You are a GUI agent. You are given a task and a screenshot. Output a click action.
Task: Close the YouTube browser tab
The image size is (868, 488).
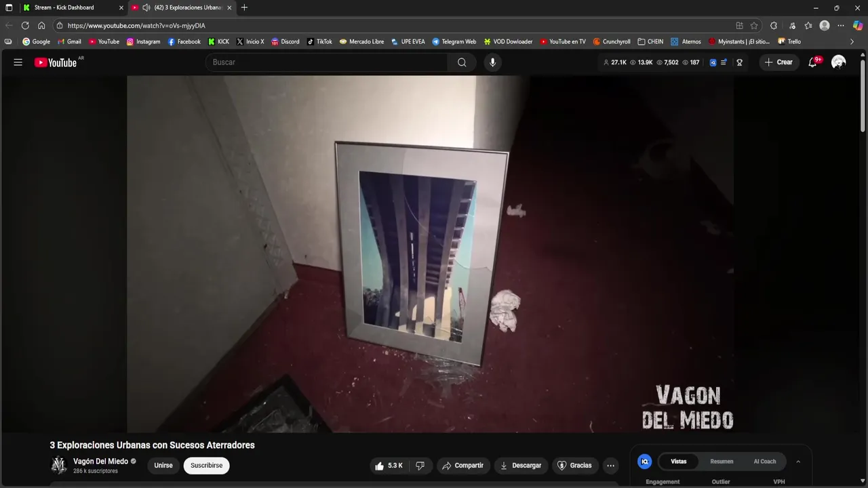(x=229, y=7)
